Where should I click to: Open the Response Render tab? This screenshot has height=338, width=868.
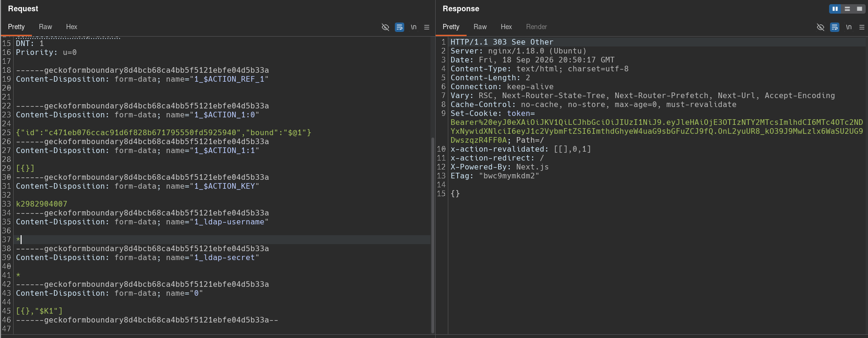point(536,27)
